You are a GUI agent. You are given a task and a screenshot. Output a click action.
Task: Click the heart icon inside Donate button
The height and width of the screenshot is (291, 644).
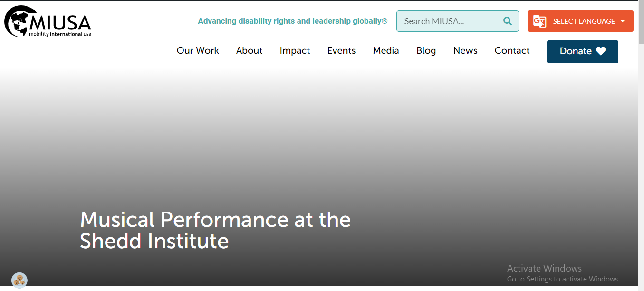601,51
